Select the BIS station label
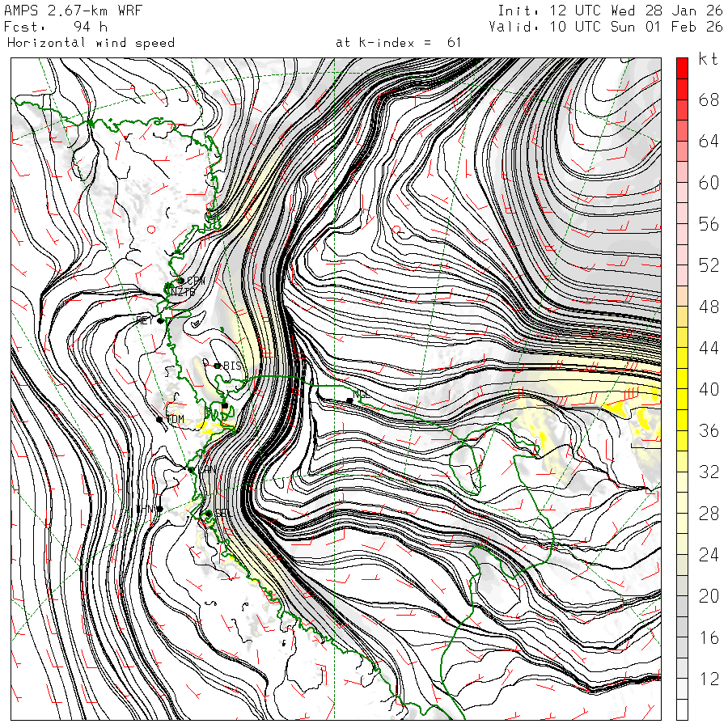Image resolution: width=728 pixels, height=728 pixels. [233, 366]
